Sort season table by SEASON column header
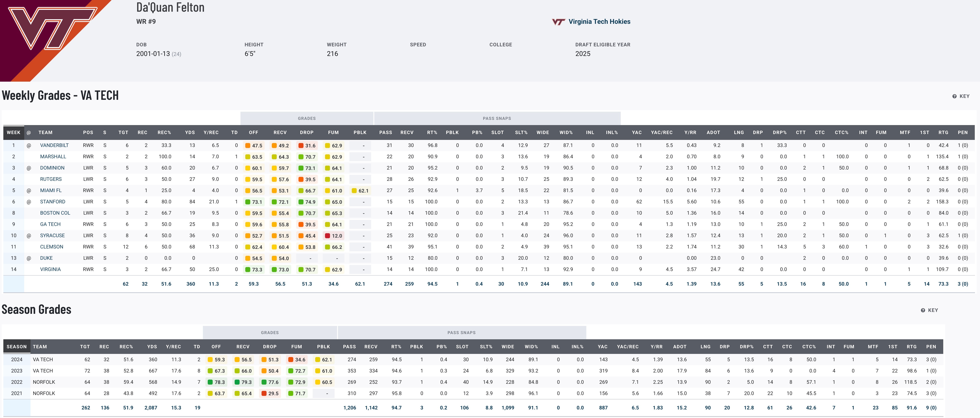The image size is (980, 418). (16, 347)
